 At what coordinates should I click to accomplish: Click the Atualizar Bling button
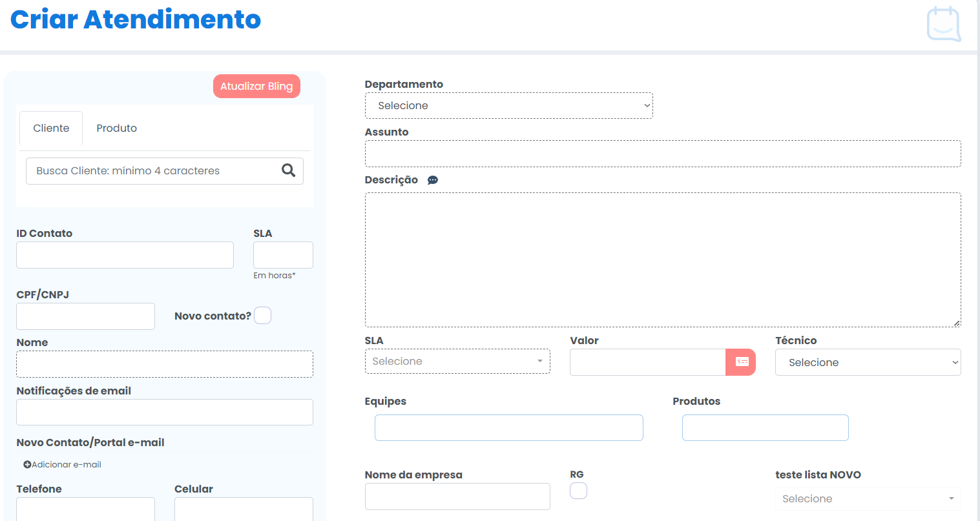click(256, 87)
